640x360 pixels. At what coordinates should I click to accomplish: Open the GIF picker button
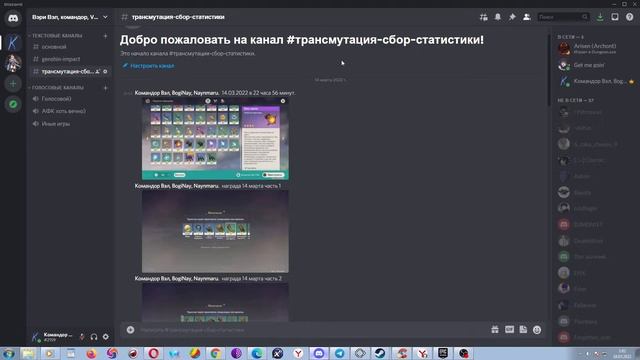[x=509, y=330]
